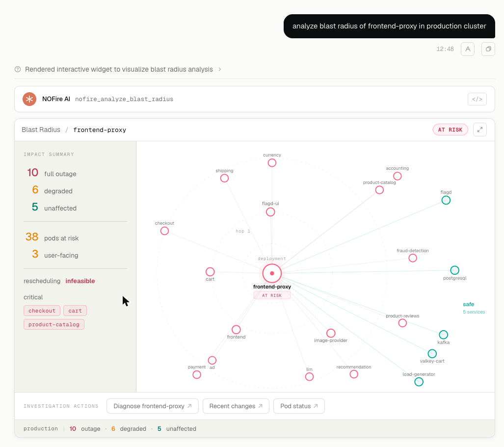This screenshot has width=504, height=447.
Task: Select the product-catalog node circle
Action: (379, 190)
